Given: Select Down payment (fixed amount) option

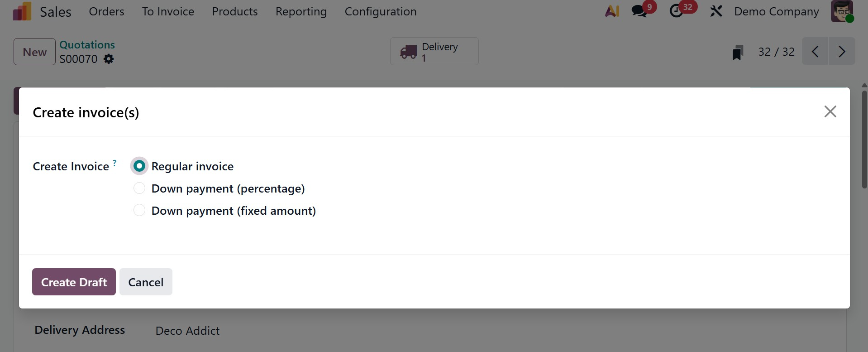Looking at the screenshot, I should (139, 210).
